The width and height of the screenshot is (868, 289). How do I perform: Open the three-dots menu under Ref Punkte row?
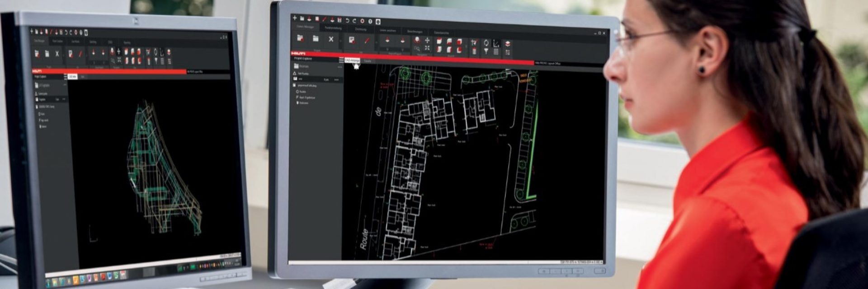tap(336, 80)
